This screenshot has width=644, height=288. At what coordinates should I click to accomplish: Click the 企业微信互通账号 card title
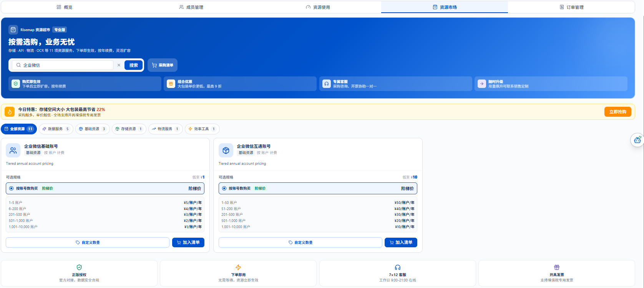click(254, 146)
